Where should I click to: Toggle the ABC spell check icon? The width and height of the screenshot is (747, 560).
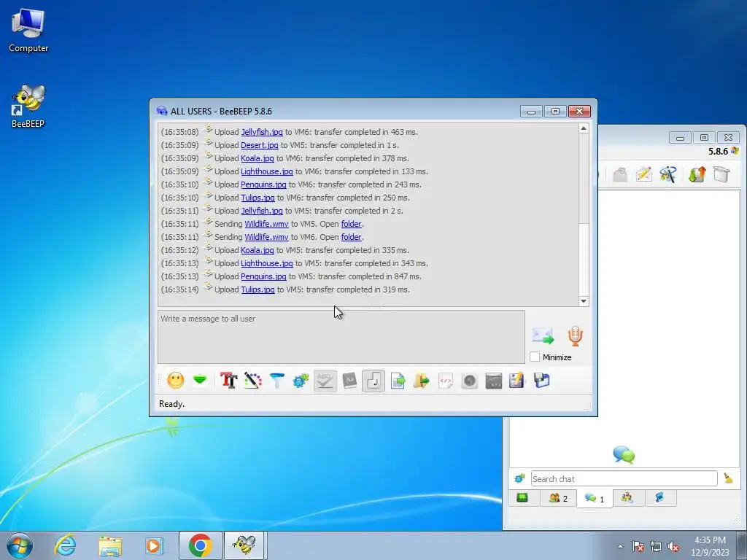coord(325,381)
